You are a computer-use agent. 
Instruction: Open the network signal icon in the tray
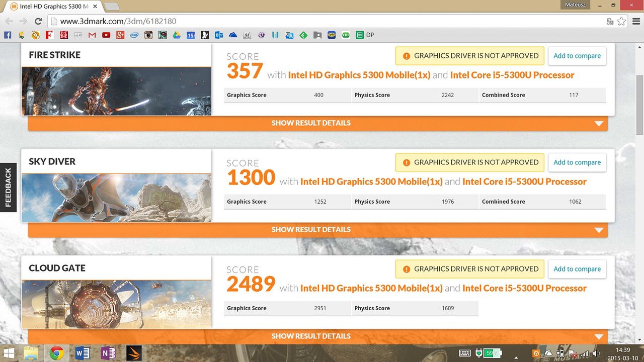(x=586, y=354)
